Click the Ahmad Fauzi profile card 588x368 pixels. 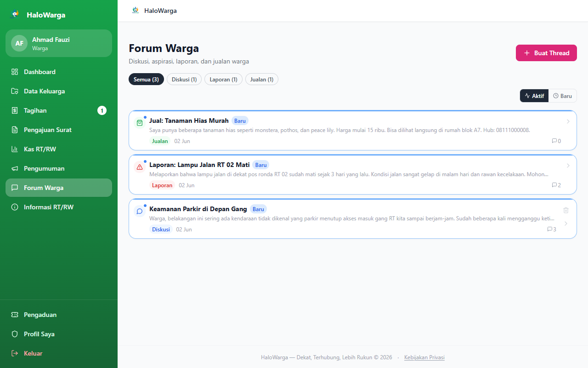59,43
